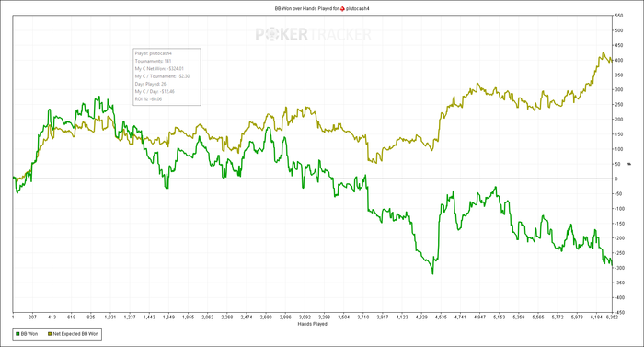
Task: Click y-axis label "500"
Action: point(619,30)
